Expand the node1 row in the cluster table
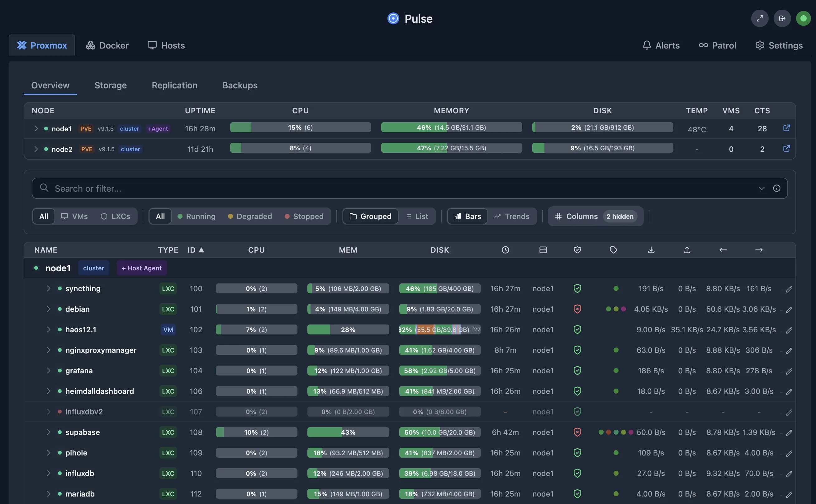 36,128
